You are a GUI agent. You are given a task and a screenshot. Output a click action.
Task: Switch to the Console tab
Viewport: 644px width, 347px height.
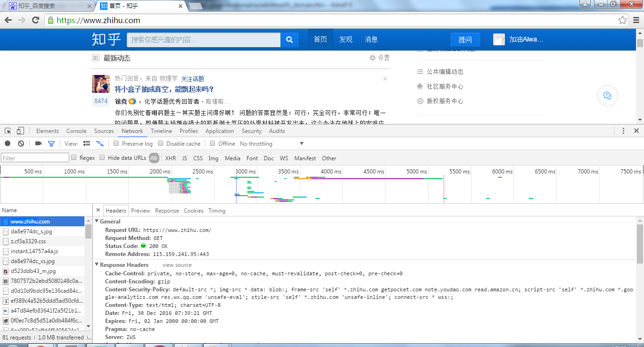76,131
